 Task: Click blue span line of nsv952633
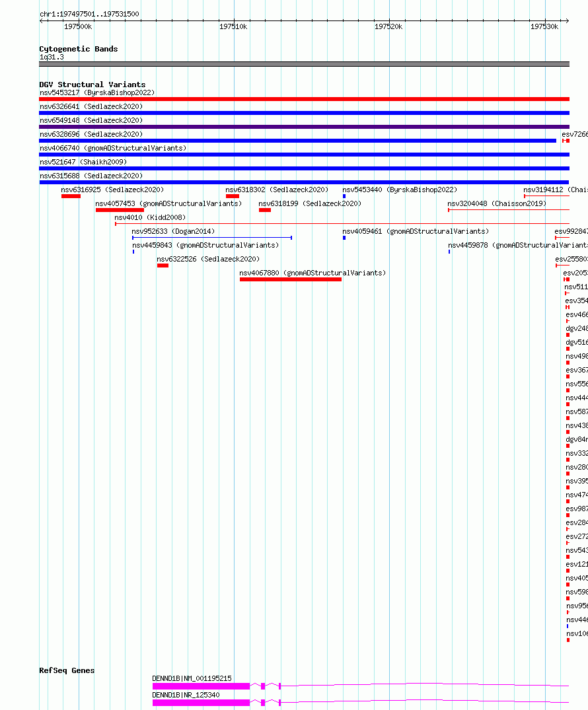click(212, 238)
